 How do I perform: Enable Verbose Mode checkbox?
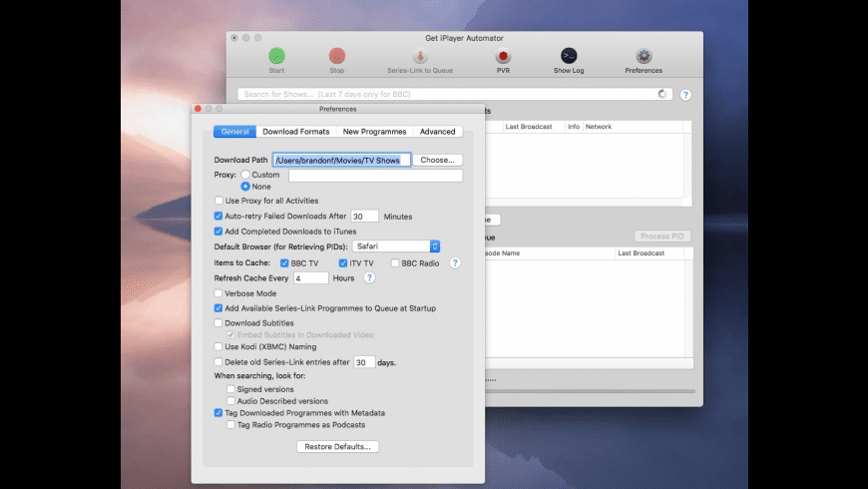[x=218, y=293]
